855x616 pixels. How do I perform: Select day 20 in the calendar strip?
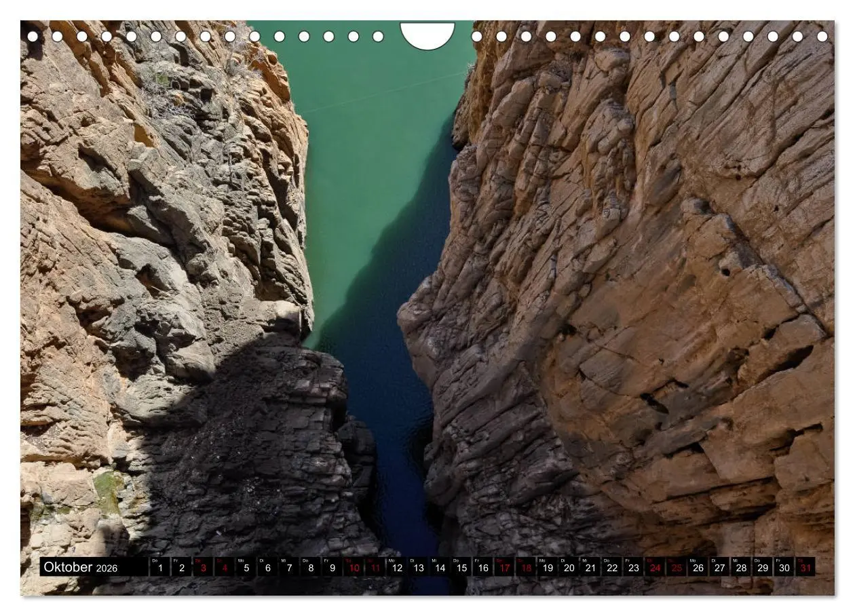tap(569, 567)
